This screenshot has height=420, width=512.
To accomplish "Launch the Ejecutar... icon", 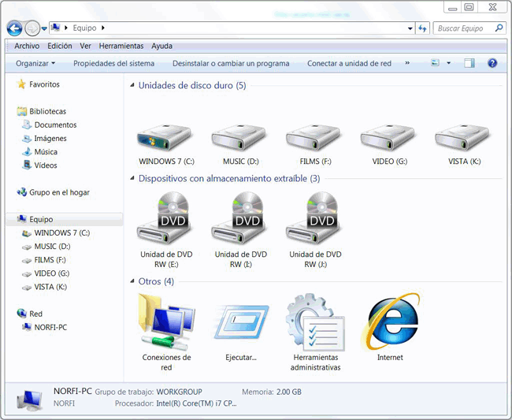I will [241, 323].
